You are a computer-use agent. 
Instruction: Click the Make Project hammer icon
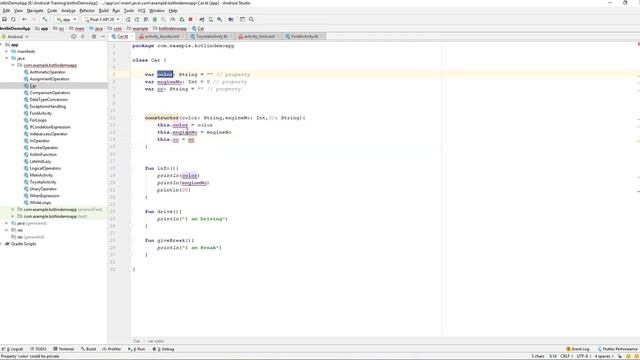[44, 19]
